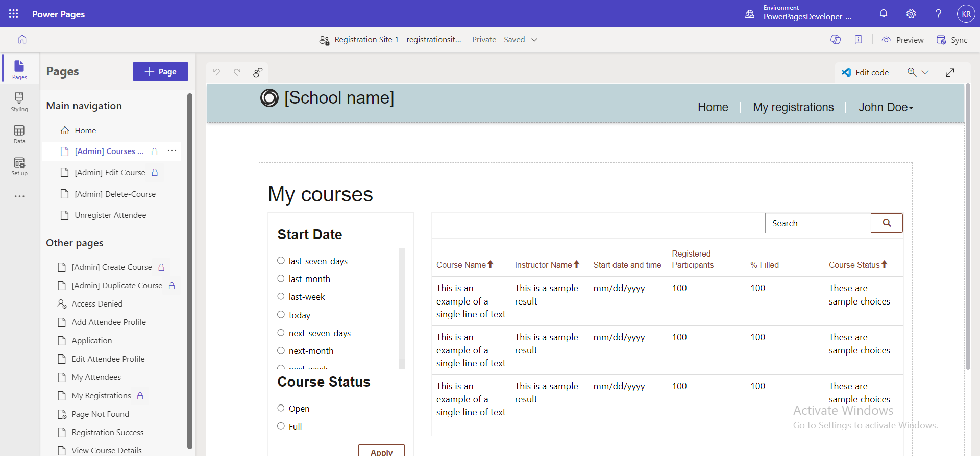Screen dimensions: 980x456
Task: Click the search magnifier button in list
Action: [887, 223]
